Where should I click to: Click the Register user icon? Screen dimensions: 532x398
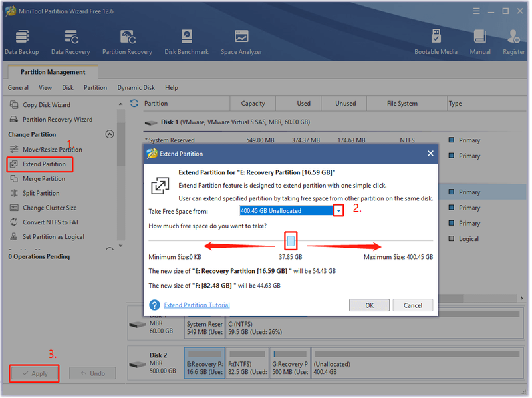click(x=513, y=42)
